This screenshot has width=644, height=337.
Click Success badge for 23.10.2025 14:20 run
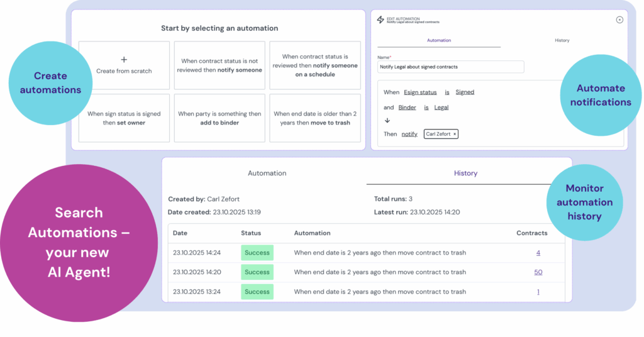coord(257,272)
